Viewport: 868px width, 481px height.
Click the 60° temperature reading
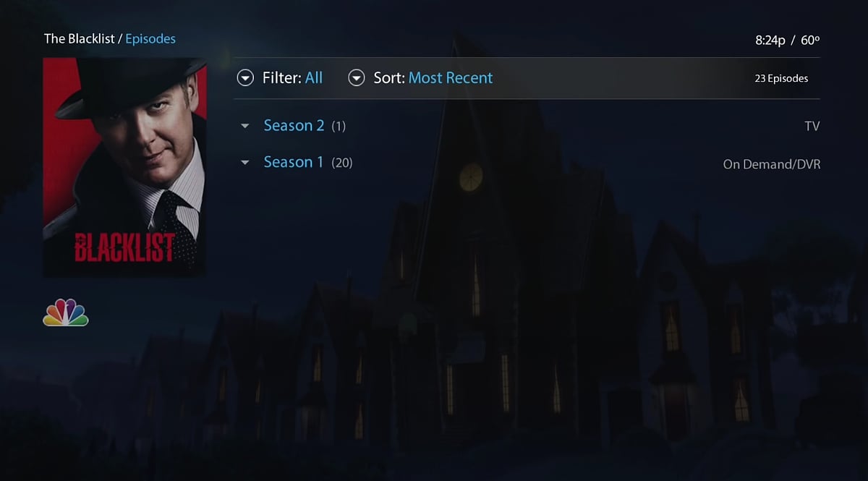coord(811,41)
